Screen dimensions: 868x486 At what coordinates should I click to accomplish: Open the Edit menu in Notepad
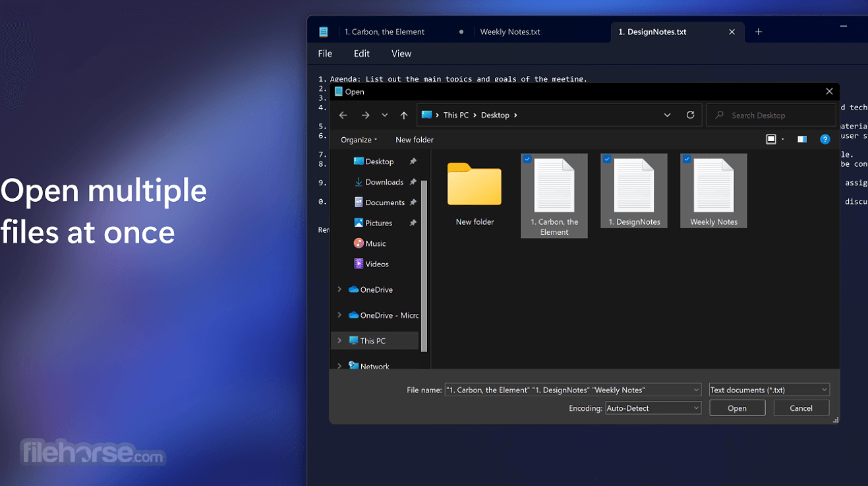click(362, 53)
